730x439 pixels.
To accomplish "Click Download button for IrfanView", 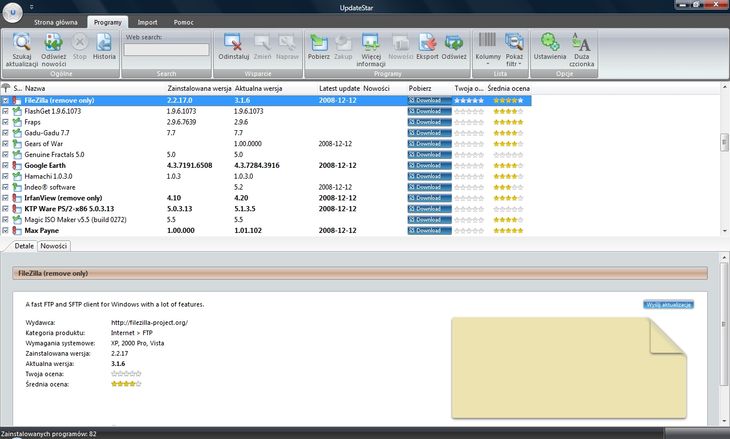I will tap(429, 198).
